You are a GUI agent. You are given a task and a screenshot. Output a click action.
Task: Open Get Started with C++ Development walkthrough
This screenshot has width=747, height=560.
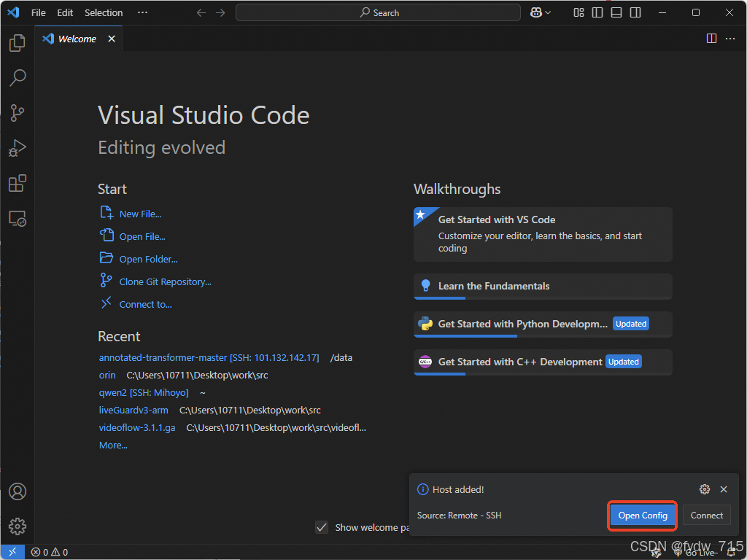[543, 362]
